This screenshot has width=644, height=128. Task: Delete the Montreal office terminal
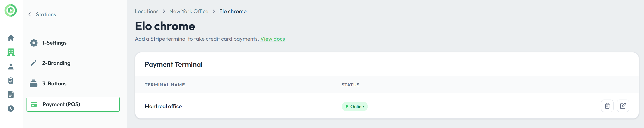coord(607,106)
